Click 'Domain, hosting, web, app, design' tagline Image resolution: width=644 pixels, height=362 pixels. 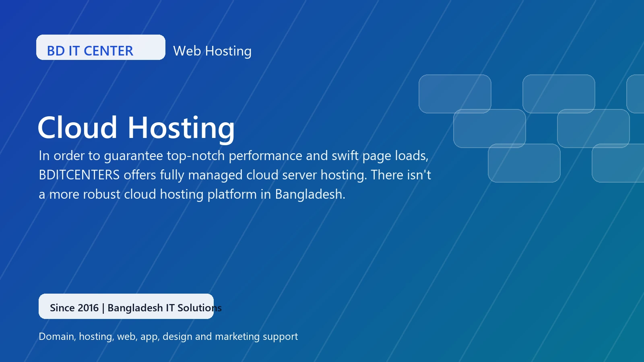point(168,337)
